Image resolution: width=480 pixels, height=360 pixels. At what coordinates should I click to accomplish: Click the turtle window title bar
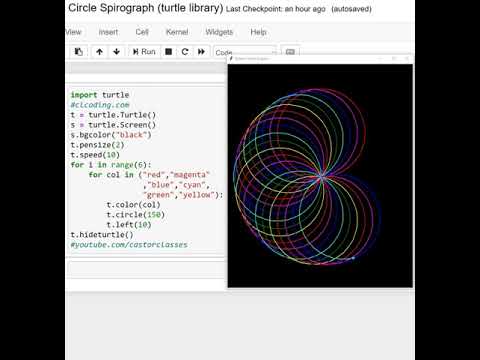[320, 59]
